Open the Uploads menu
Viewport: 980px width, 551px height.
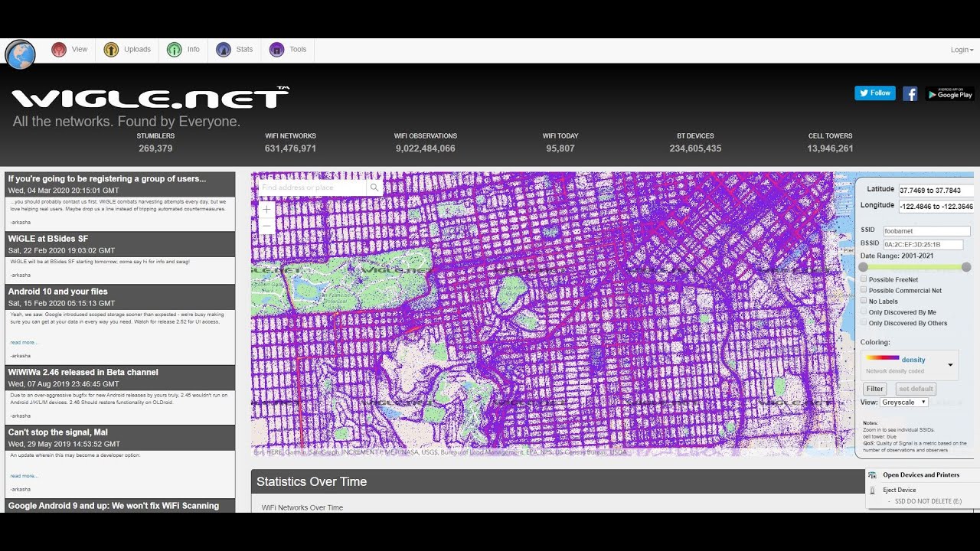coord(127,50)
